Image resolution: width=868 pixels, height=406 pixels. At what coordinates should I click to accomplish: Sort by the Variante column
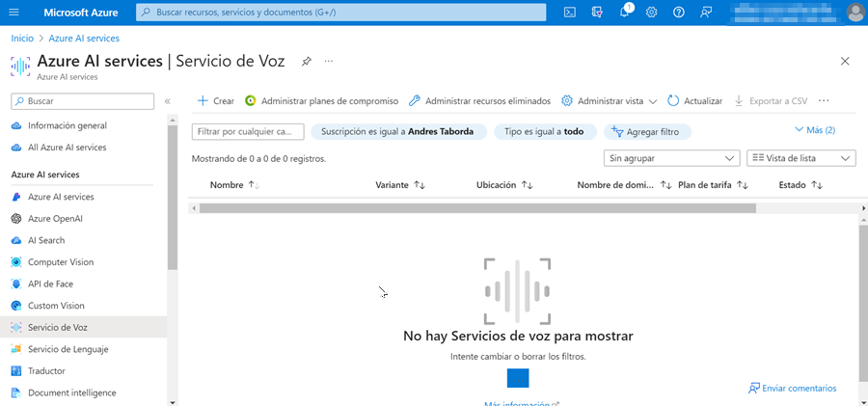[400, 185]
